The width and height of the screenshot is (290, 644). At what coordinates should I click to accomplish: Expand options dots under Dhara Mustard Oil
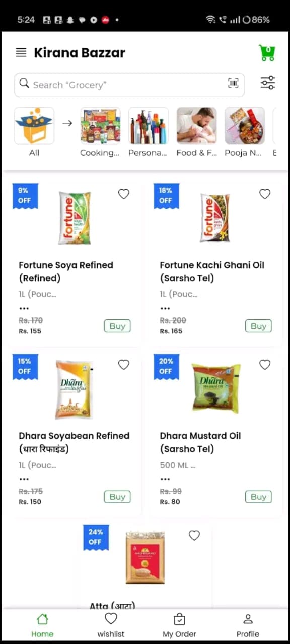point(165,479)
